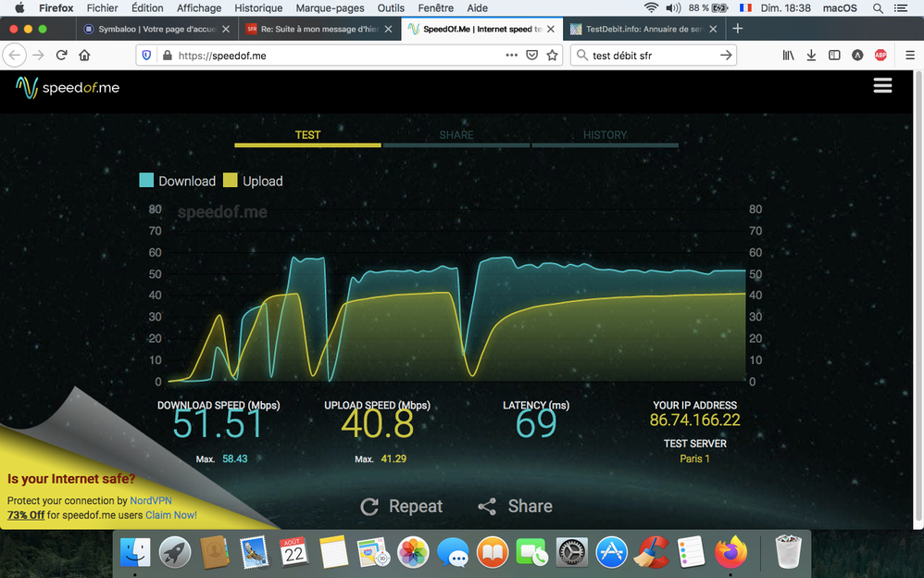
Task: Toggle the Download series in chart legend
Action: tap(178, 182)
